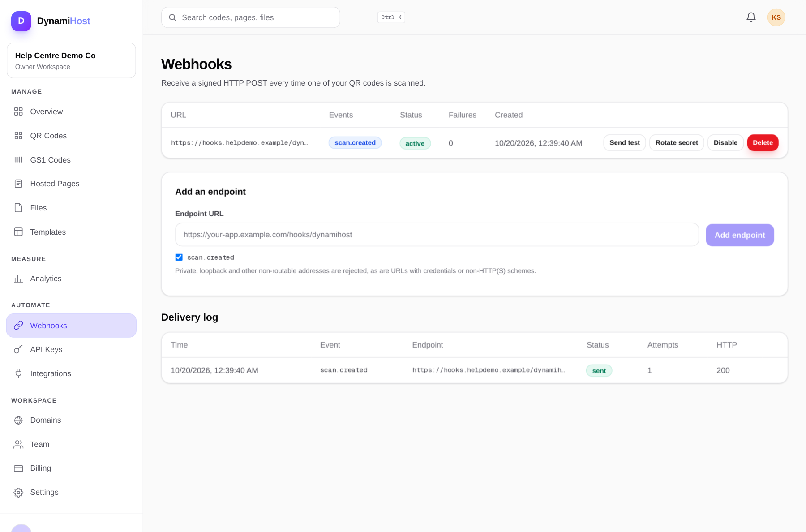Click the QR Codes sidebar icon
Image resolution: width=806 pixels, height=532 pixels.
click(18, 136)
